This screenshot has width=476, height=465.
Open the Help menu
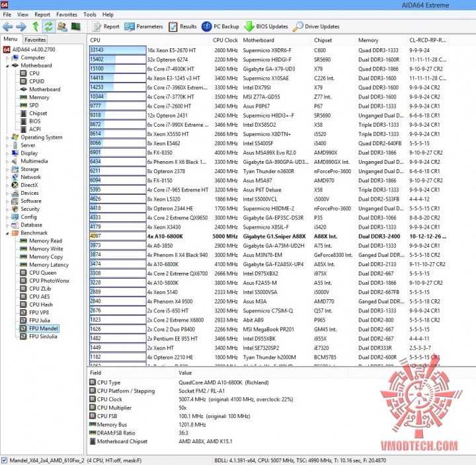coord(108,15)
